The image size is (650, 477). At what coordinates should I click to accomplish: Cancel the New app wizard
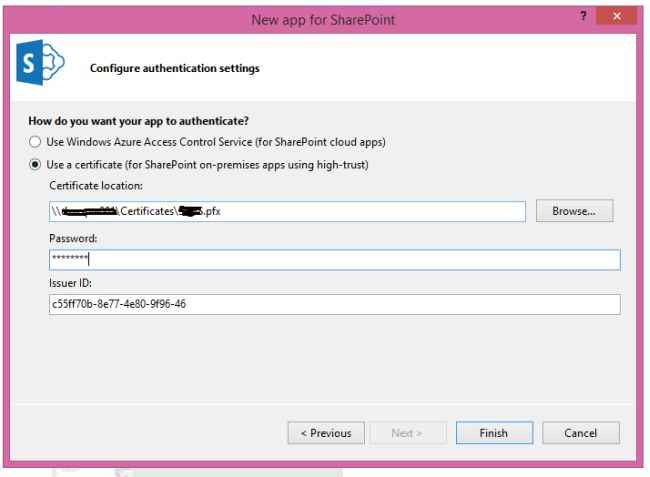pos(580,433)
